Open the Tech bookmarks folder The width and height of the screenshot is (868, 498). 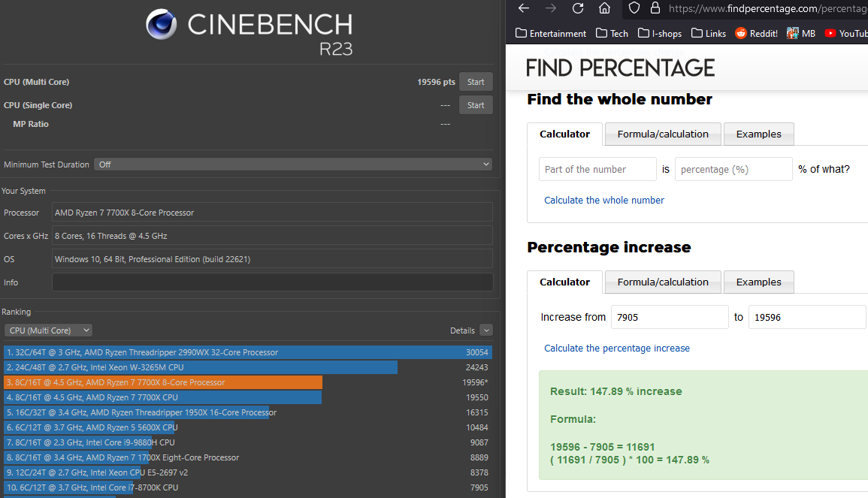click(x=612, y=34)
